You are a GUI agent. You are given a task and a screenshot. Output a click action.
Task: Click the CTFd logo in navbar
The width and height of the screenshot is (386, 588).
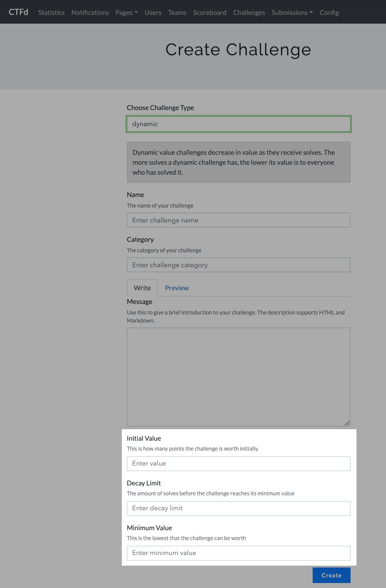click(x=18, y=12)
